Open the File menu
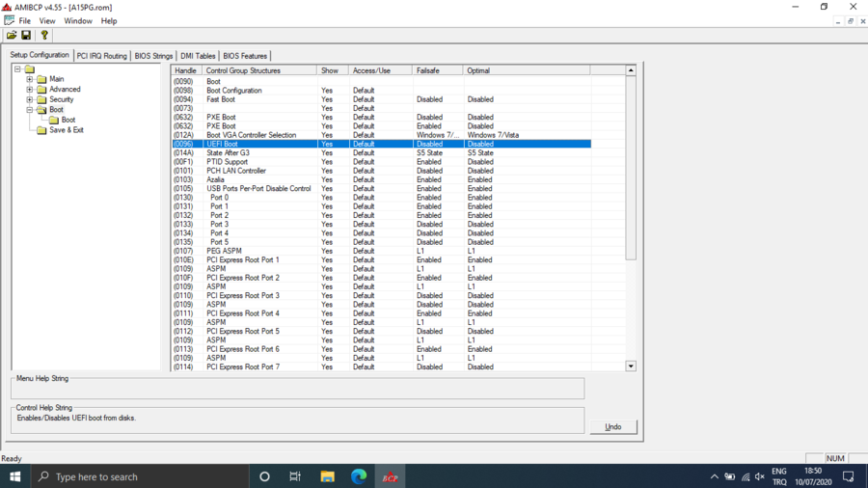The width and height of the screenshot is (868, 488). pyautogui.click(x=25, y=20)
